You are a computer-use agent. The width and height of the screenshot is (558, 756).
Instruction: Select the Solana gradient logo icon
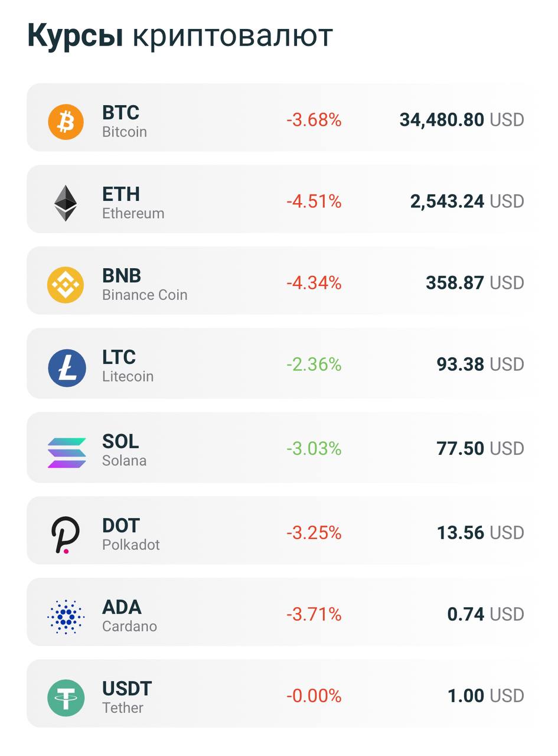67,452
